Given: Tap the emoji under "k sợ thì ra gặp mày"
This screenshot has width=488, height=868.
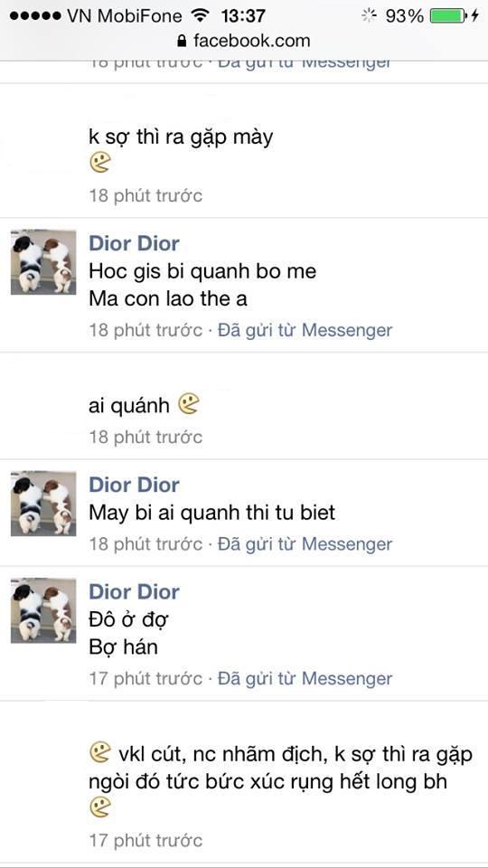Looking at the screenshot, I should [x=100, y=163].
